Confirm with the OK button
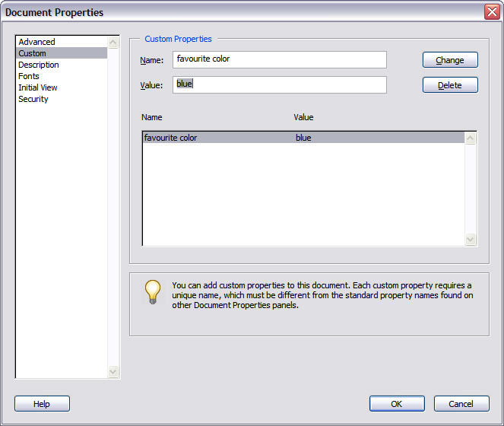 tap(397, 404)
